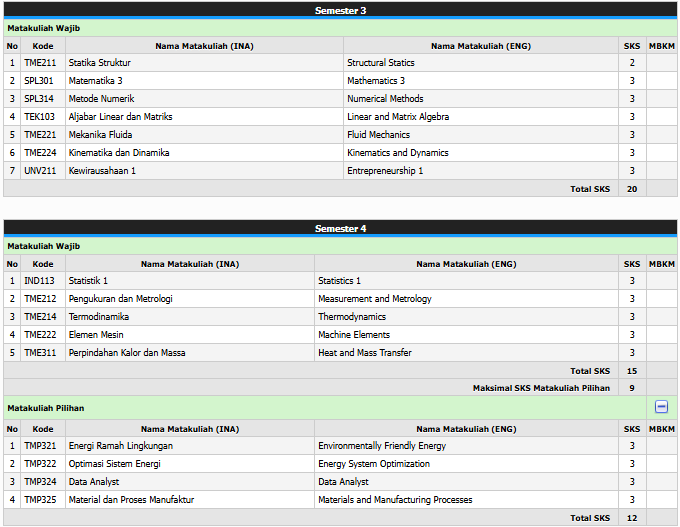Click the Semester 3 header bar
The image size is (680, 527).
(x=340, y=10)
